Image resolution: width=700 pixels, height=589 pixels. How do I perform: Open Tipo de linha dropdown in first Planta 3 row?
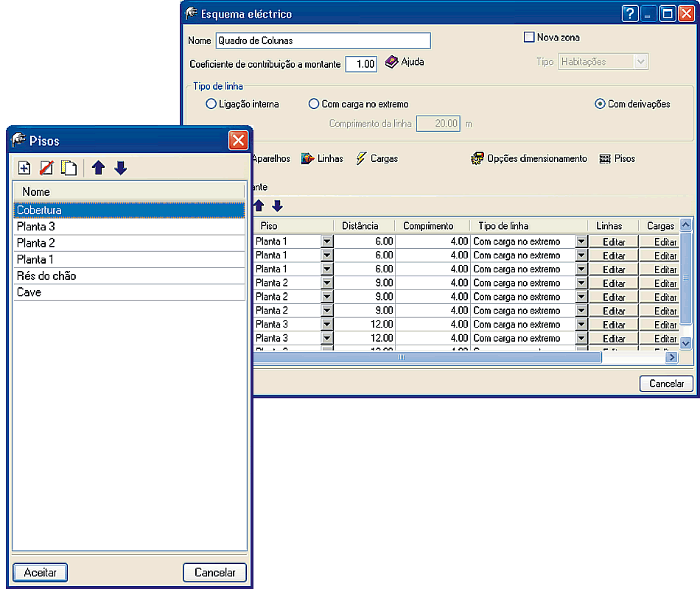pyautogui.click(x=581, y=325)
